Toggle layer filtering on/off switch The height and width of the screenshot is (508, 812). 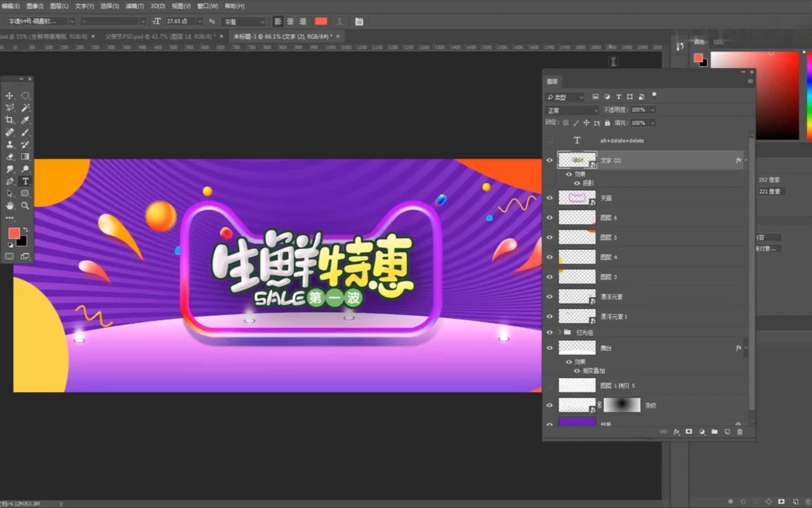[x=654, y=95]
